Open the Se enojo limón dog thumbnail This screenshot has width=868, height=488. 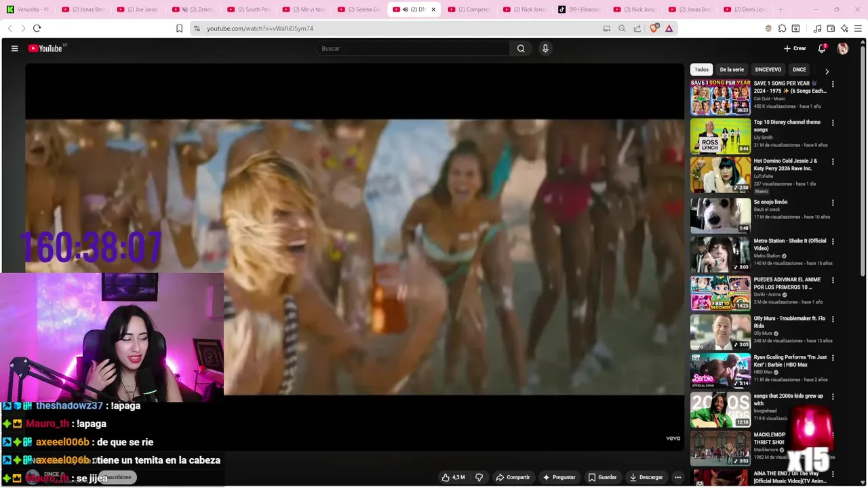tap(721, 216)
